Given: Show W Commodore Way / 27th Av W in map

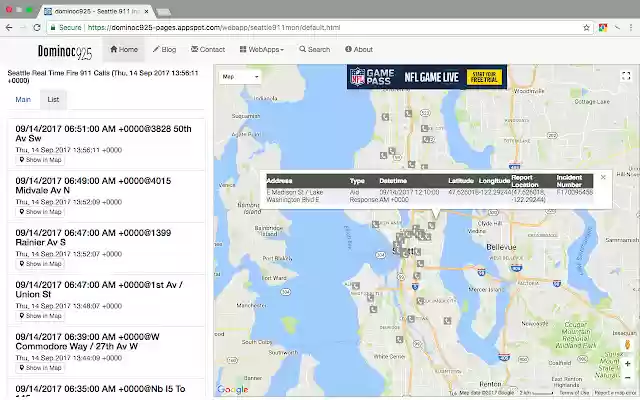Looking at the screenshot, I should 40,368.
